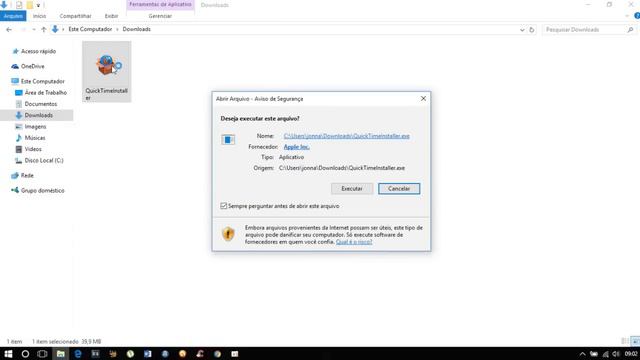Show hidden tray icons chevron

[x=582, y=354]
